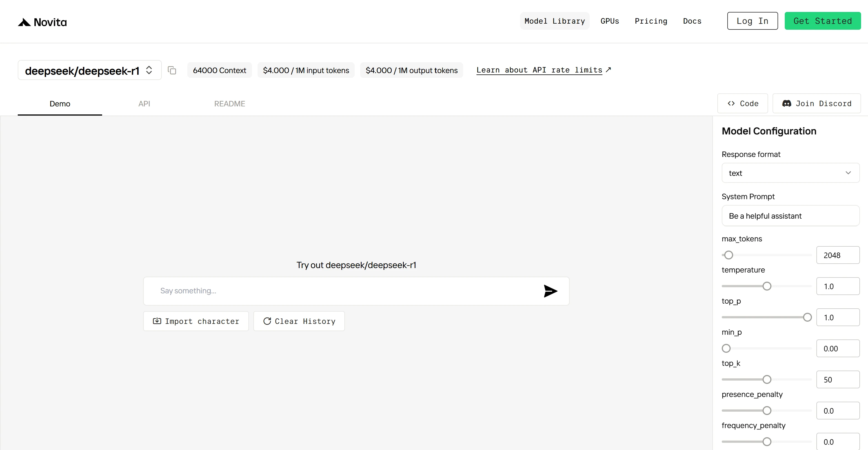Click the 64000 Context badge
The image size is (868, 450).
tap(219, 70)
